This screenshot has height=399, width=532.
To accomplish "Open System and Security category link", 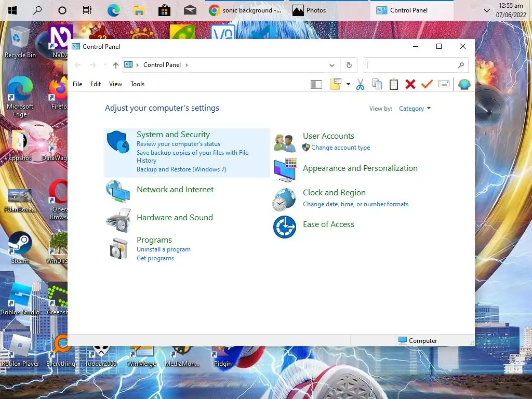I will pyautogui.click(x=173, y=135).
